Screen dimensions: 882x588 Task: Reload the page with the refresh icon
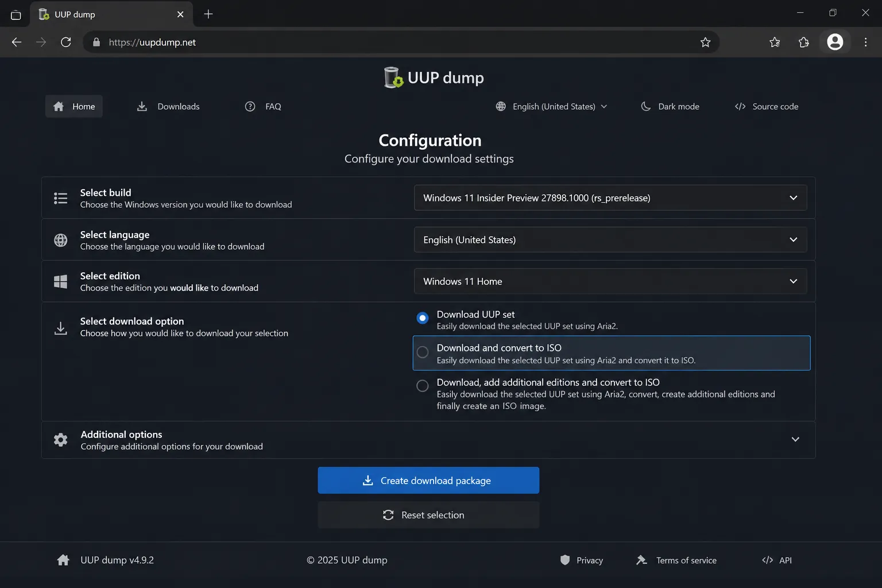click(x=66, y=42)
